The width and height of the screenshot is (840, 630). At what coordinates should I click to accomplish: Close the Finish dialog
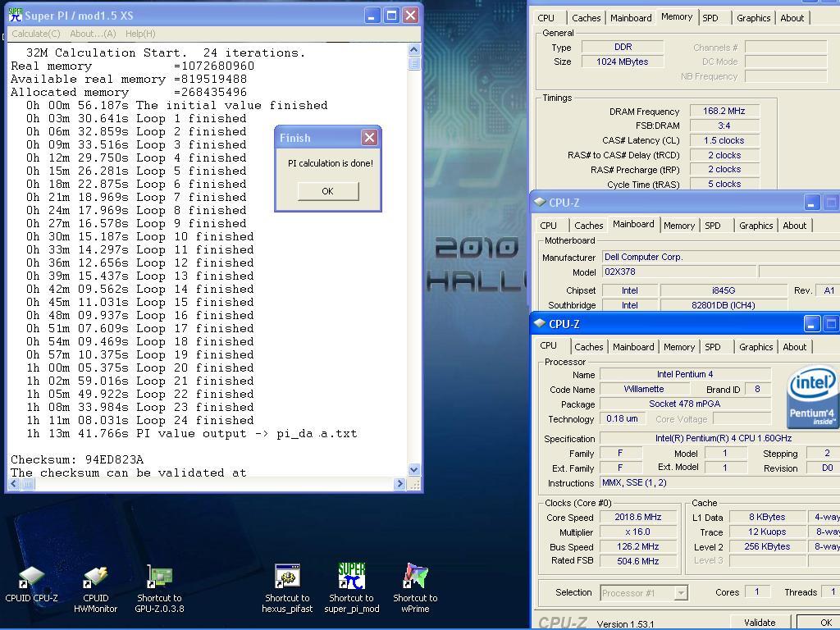(x=369, y=138)
